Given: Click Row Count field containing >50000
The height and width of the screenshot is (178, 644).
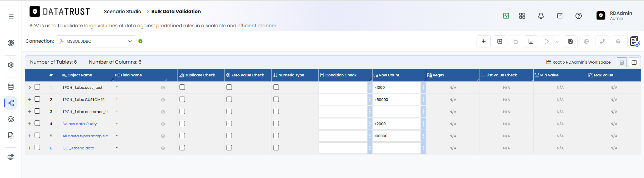Looking at the screenshot, I should 396,100.
